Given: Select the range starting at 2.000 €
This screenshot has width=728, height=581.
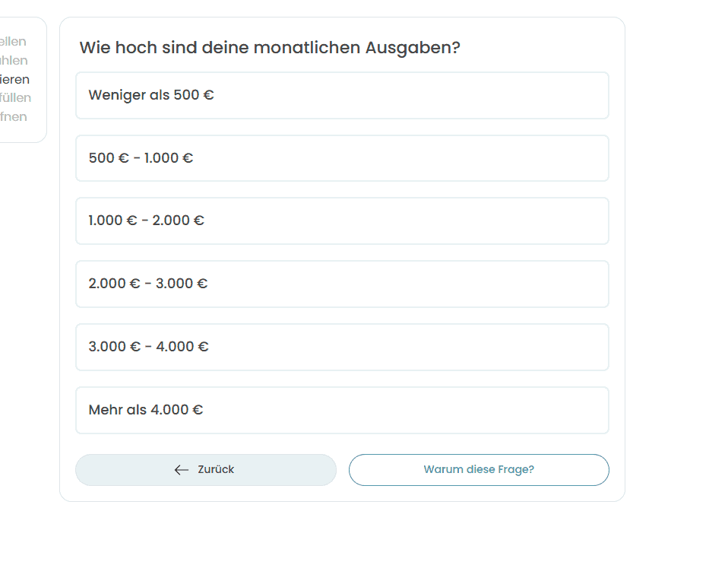Looking at the screenshot, I should (x=342, y=284).
